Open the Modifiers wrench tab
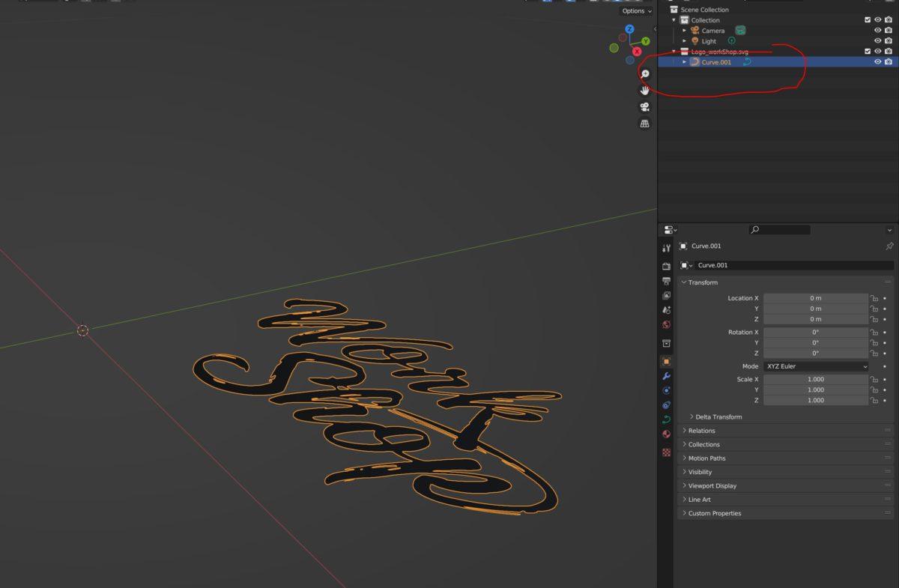 [666, 376]
